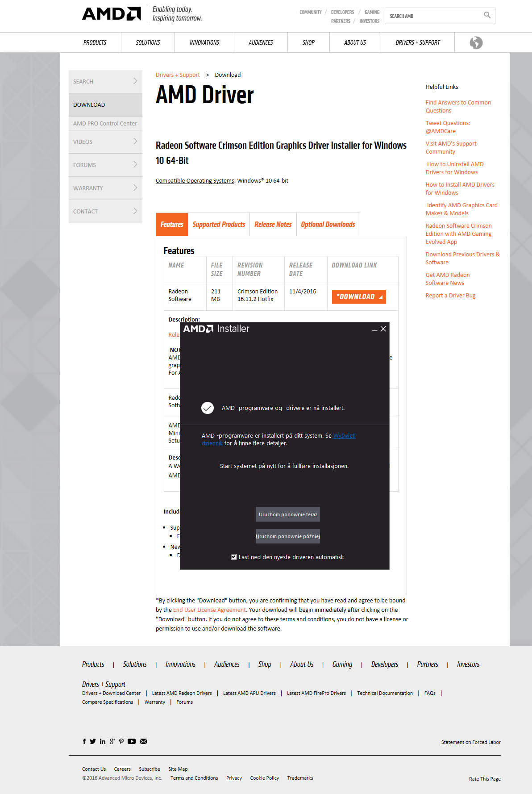The width and height of the screenshot is (532, 794).
Task: Open Site Map footer link
Action: (x=178, y=769)
